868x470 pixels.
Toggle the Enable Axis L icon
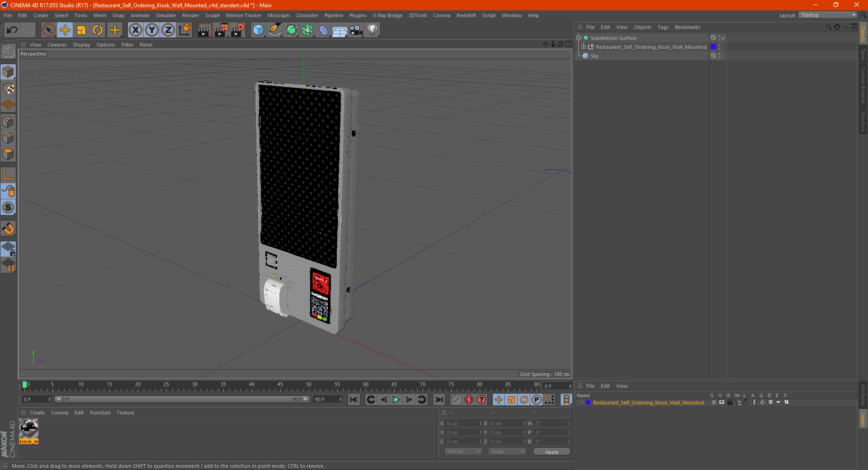(8, 175)
